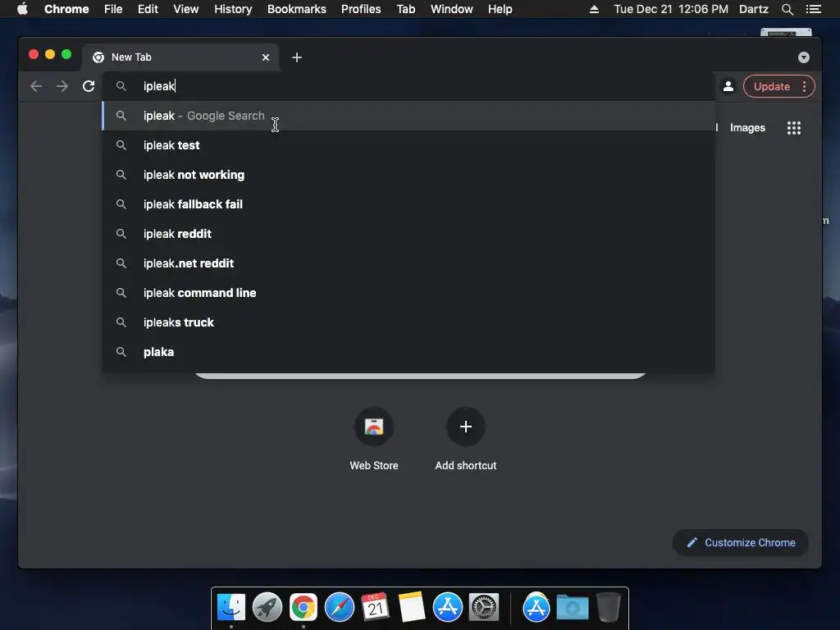The width and height of the screenshot is (840, 630).
Task: Open Calendar from the Dock
Action: point(375,608)
